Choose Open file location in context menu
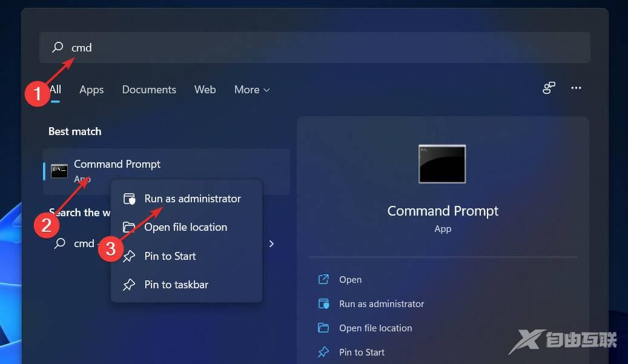628x364 pixels. [x=185, y=227]
